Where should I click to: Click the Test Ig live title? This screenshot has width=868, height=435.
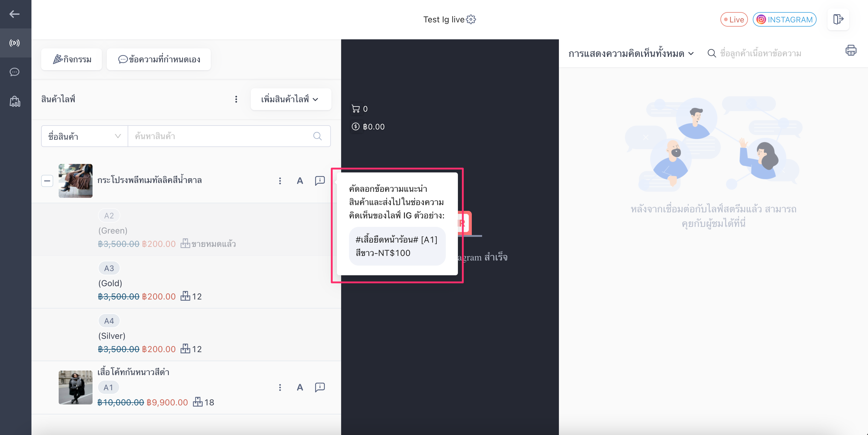pos(444,20)
